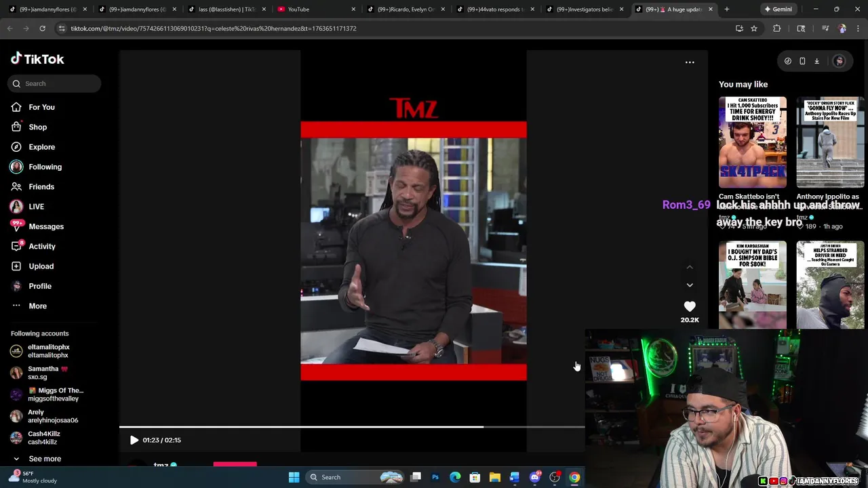The image size is (868, 488).
Task: Click Upload in the sidebar
Action: 33,266
